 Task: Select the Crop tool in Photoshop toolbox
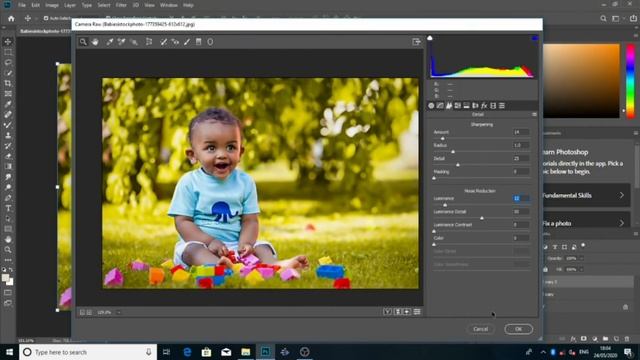[x=8, y=83]
